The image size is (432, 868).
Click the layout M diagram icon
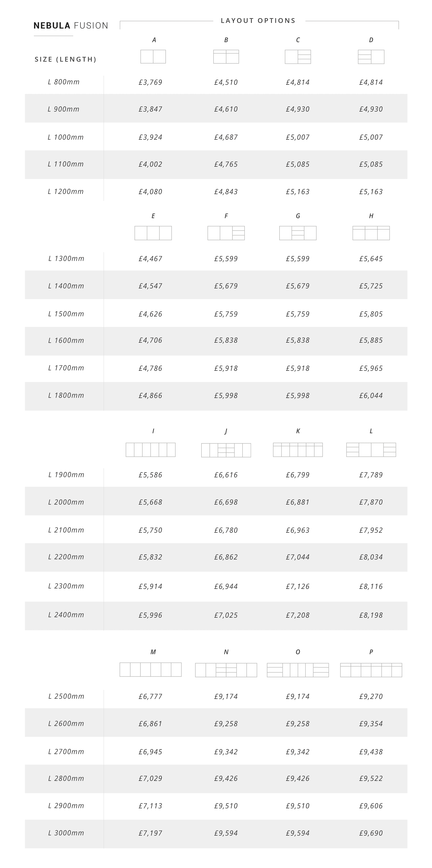[x=151, y=670]
